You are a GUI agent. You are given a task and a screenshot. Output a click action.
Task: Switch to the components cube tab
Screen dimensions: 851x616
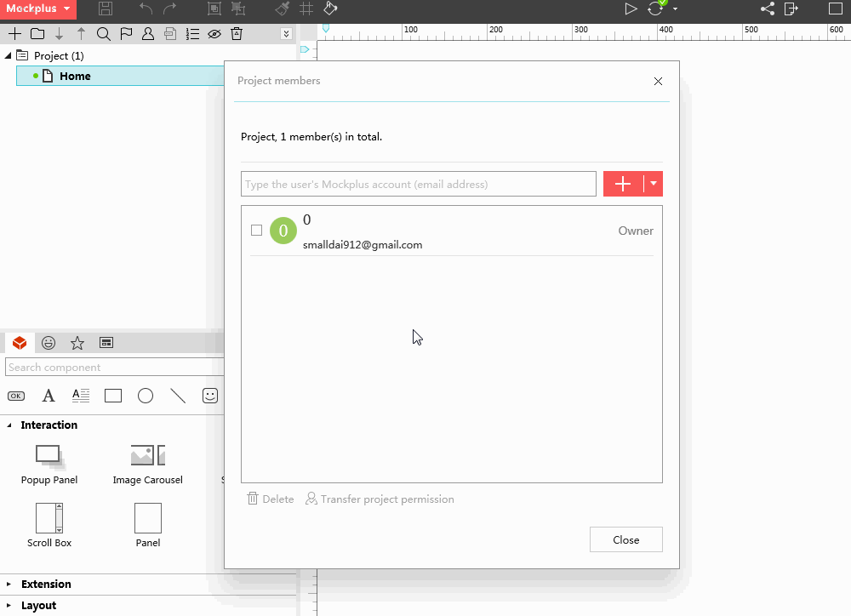(x=20, y=343)
